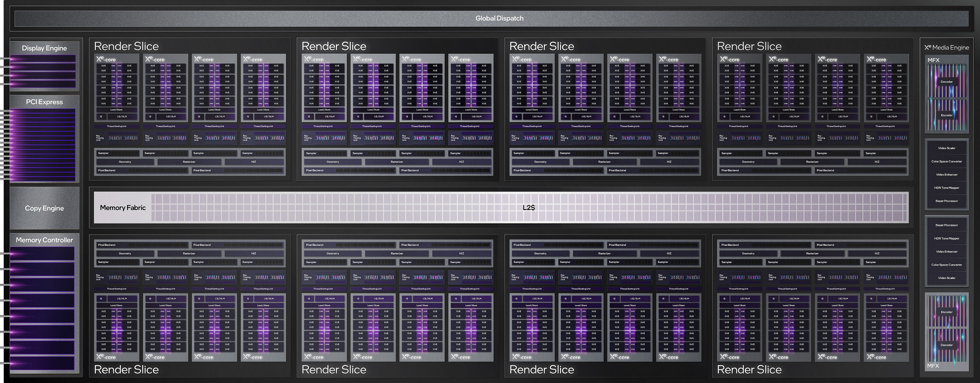Click the lower MFX block's Encoder label
980x383 pixels.
(946, 312)
